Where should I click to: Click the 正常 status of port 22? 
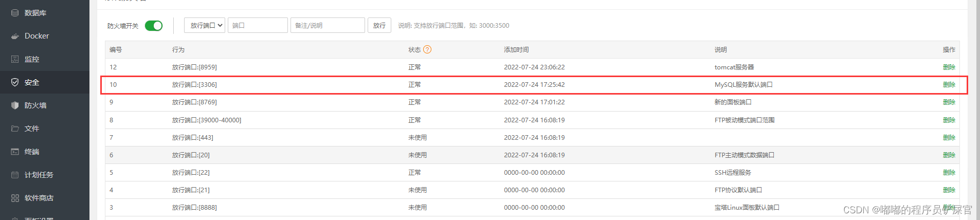(414, 173)
